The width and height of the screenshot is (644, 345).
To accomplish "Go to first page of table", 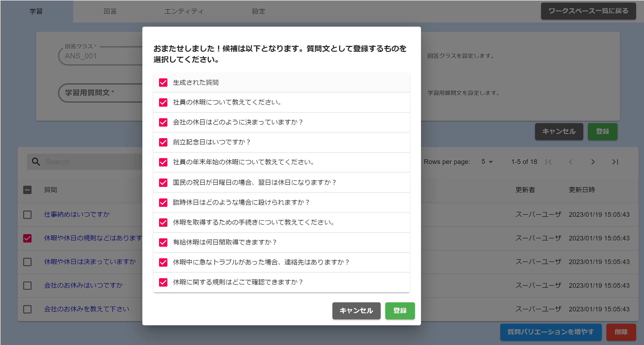I will click(x=548, y=162).
